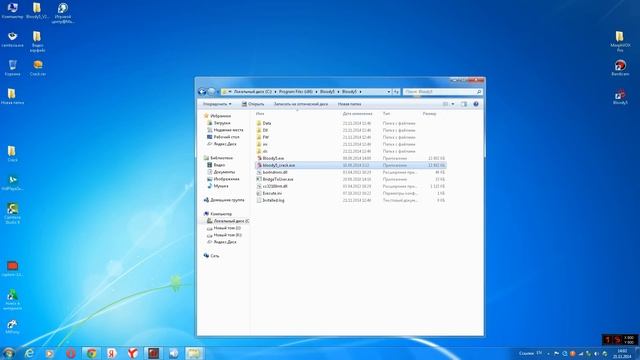Open Рабочий стол in the navigation pane
Viewport: 640px width, 360px height.
coord(226,137)
